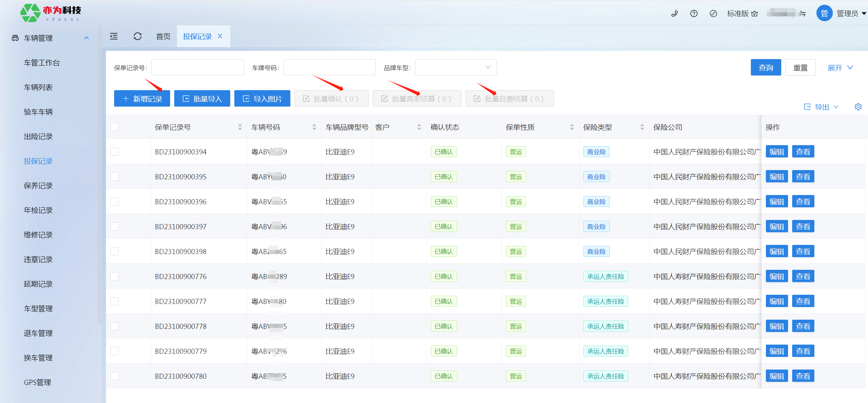The width and height of the screenshot is (868, 403).
Task: Check the row BD23100900394 checkbox
Action: (x=114, y=152)
